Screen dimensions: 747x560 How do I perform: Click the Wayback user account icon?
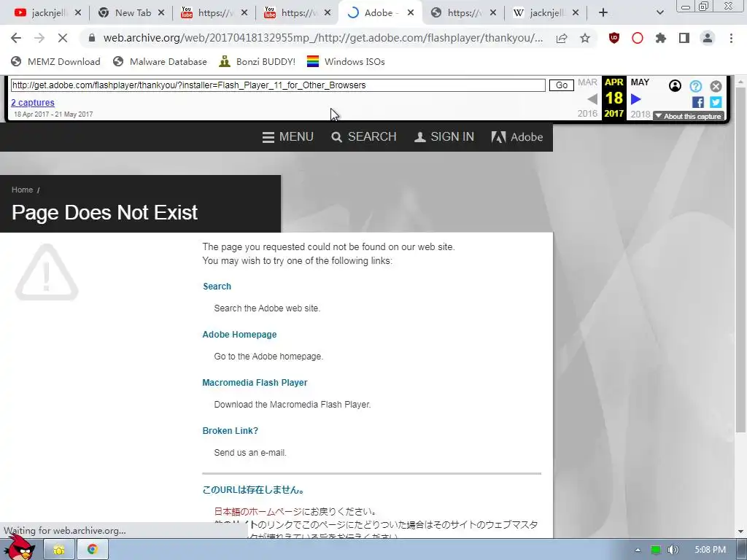click(675, 86)
